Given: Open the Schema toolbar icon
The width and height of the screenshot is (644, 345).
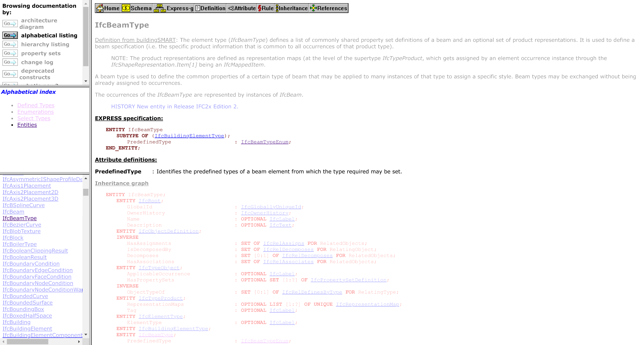Looking at the screenshot, I should tap(126, 8).
